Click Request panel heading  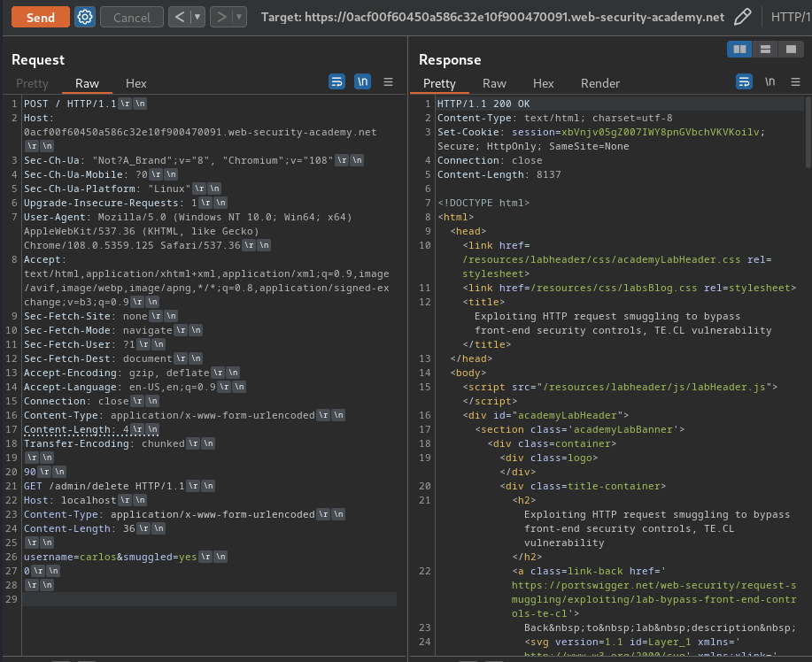coord(38,60)
